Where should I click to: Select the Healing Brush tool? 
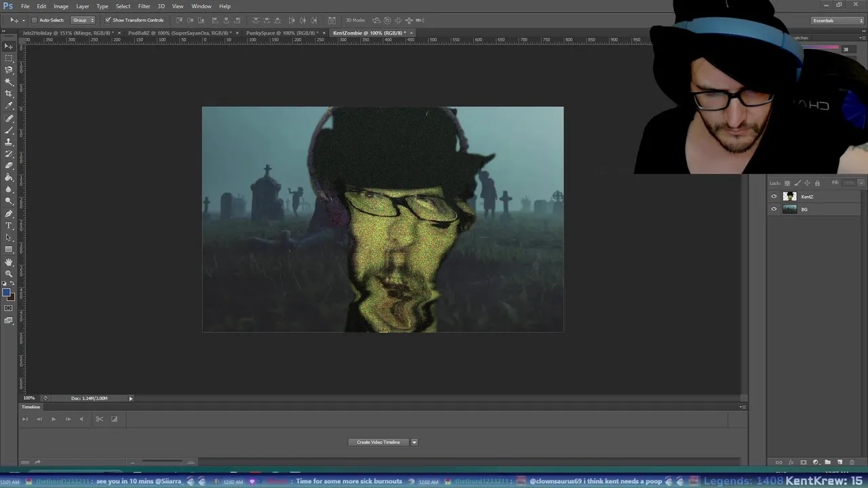pos(9,119)
